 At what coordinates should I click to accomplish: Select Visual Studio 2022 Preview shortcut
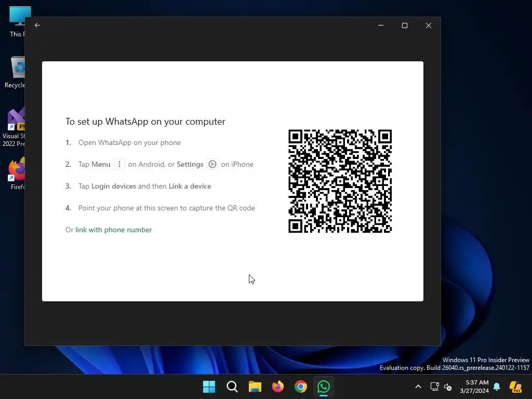(x=14, y=128)
